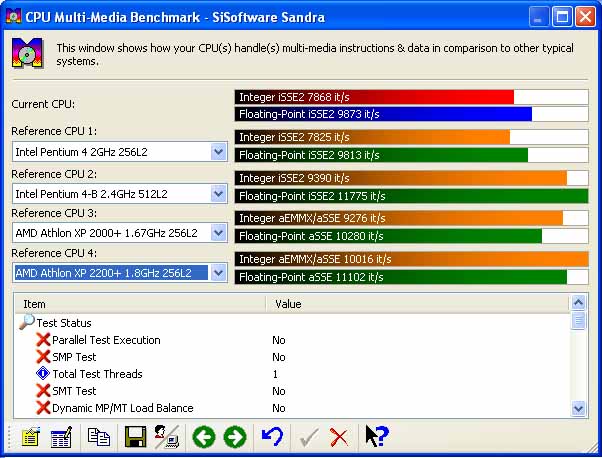This screenshot has height=458, width=602.
Task: Close the CPU Multi-Media Benchmark window
Action: pos(585,17)
